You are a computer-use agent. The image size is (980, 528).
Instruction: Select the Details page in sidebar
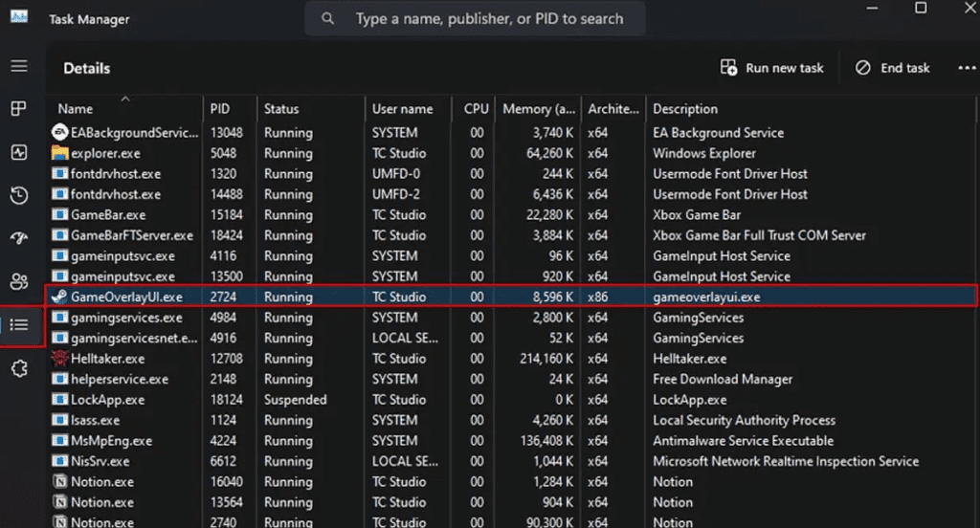(18, 325)
